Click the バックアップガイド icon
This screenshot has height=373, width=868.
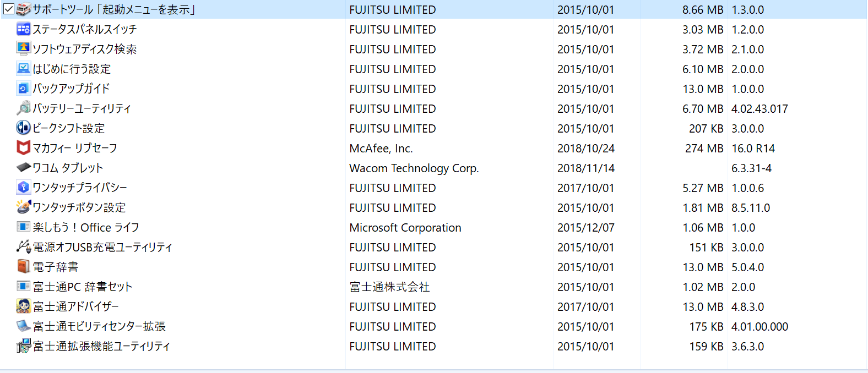pyautogui.click(x=23, y=89)
